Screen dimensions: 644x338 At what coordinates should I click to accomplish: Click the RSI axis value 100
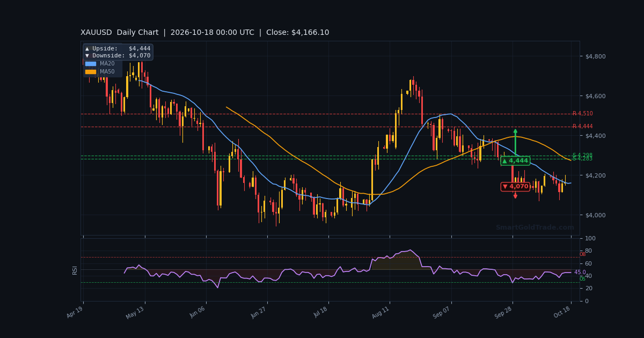[x=590, y=238]
